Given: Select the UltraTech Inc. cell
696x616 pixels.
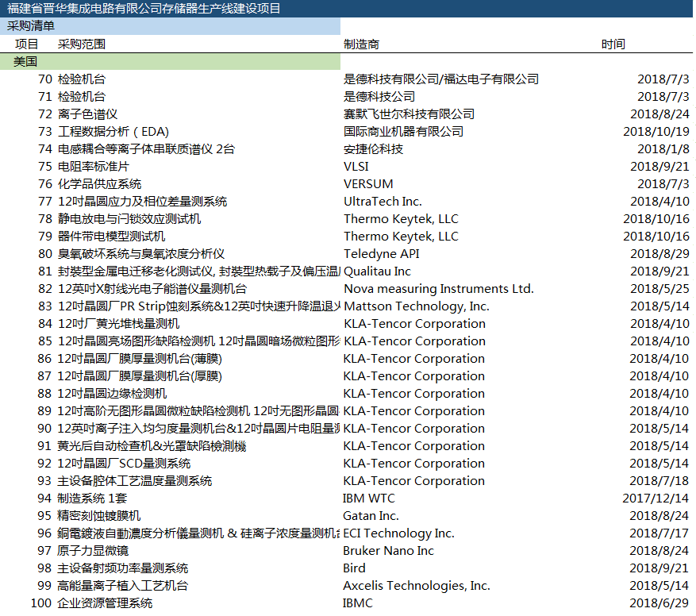Looking at the screenshot, I should (383, 201).
